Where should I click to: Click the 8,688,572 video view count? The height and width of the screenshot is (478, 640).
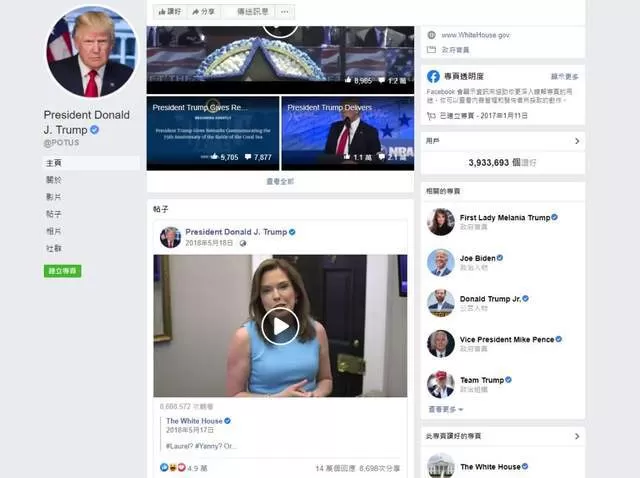pos(187,407)
